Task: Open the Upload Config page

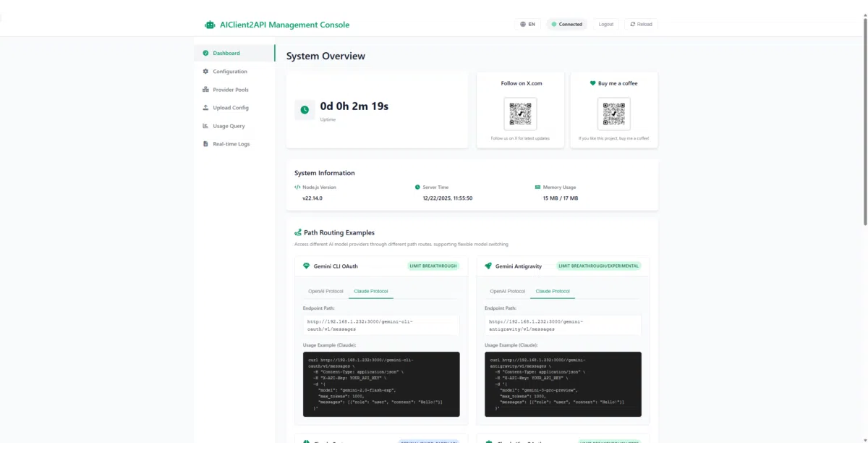Action: coord(234,108)
